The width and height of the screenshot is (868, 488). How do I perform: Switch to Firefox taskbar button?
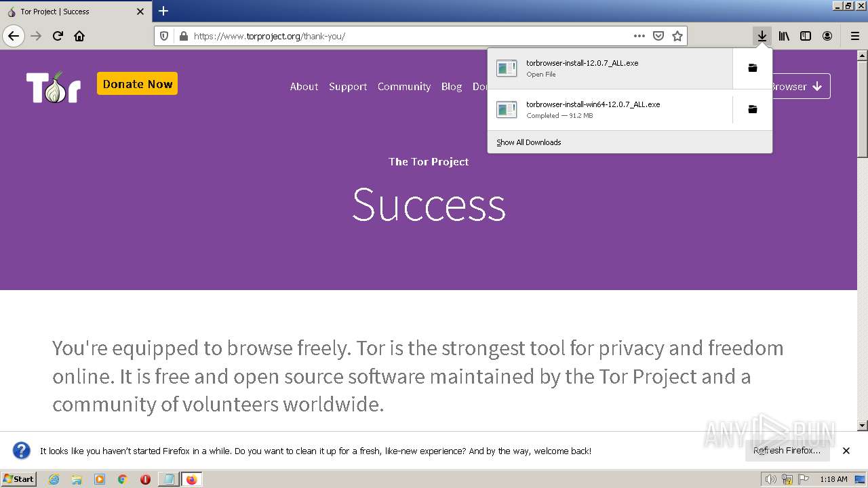coord(191,479)
